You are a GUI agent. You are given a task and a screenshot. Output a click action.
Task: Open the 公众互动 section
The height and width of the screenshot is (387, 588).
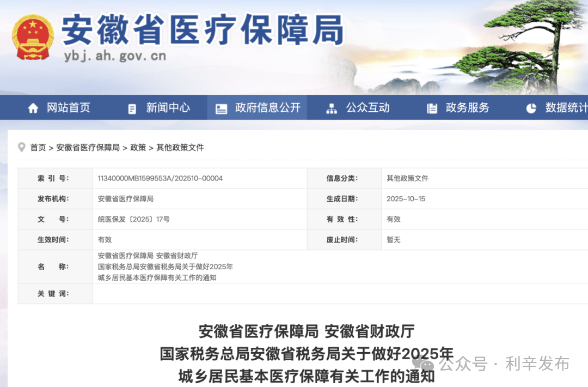pyautogui.click(x=367, y=107)
